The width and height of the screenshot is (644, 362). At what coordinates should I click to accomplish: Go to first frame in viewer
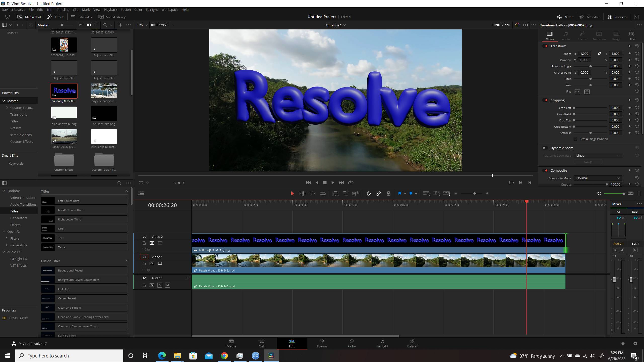(x=308, y=183)
